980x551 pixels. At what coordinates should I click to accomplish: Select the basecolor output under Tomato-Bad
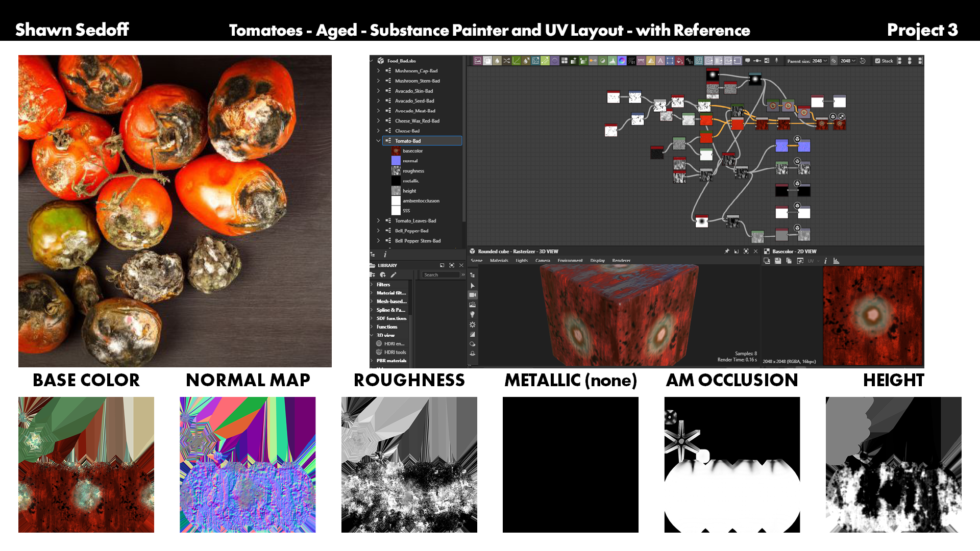coord(412,151)
